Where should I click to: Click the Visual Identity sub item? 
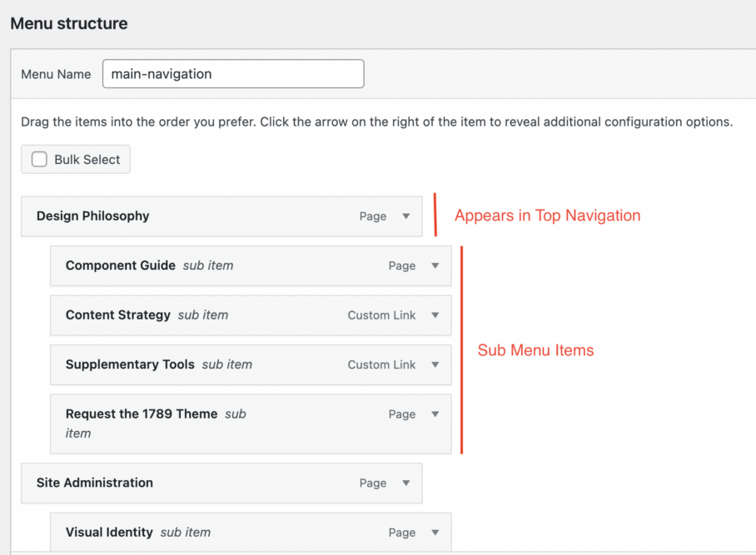109,533
